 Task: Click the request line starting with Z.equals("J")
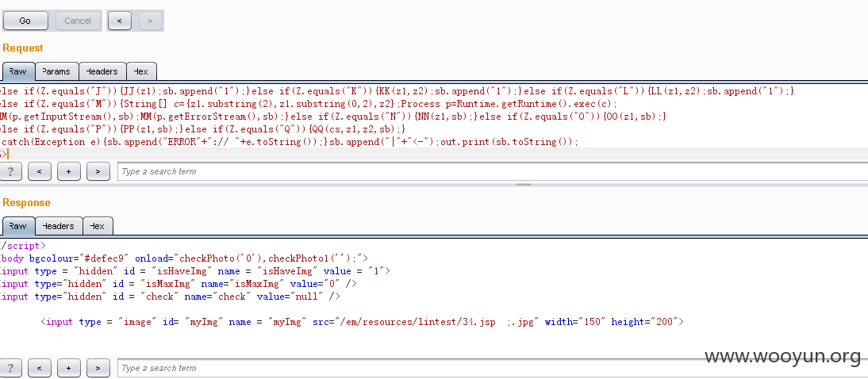pyautogui.click(x=397, y=91)
